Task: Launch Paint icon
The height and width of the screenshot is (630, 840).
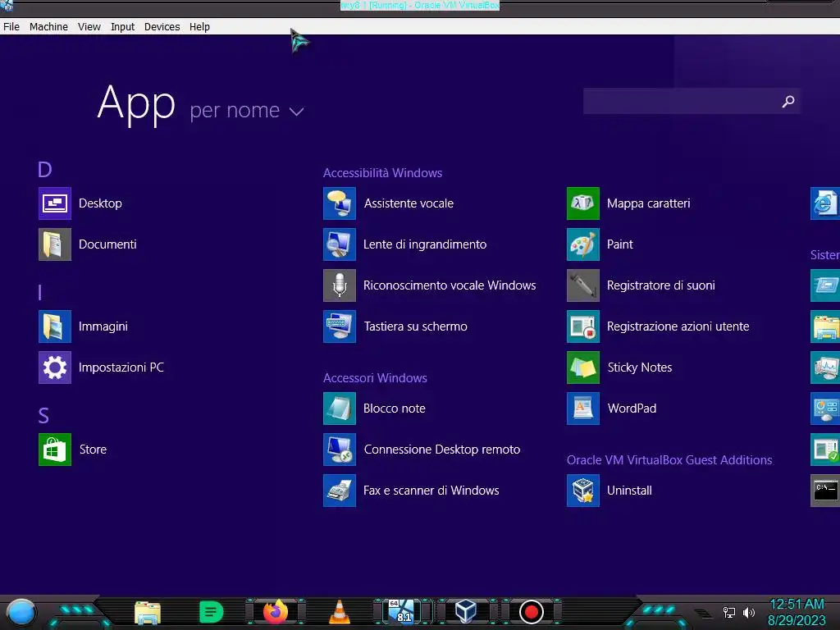Action: click(583, 244)
